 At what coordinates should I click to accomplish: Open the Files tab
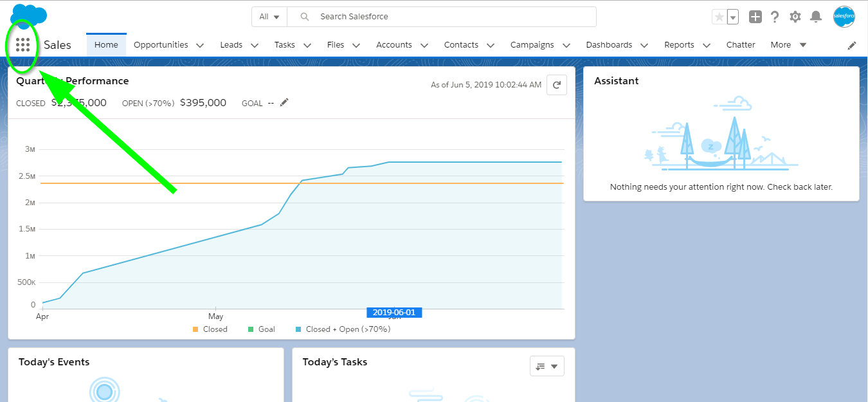336,45
